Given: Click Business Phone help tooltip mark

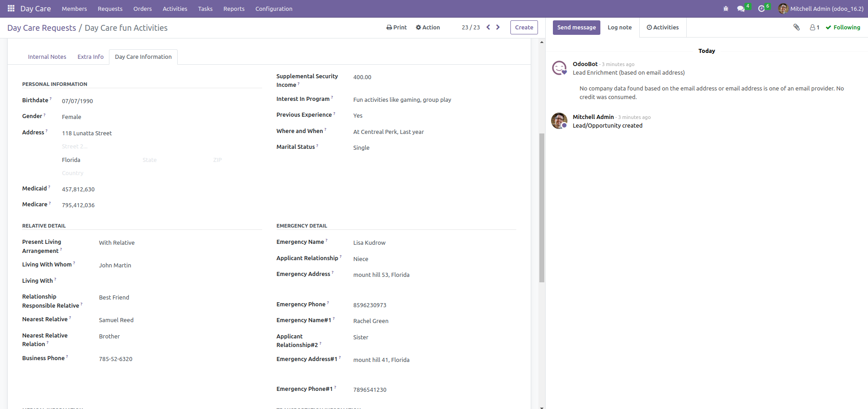Looking at the screenshot, I should coord(67,357).
